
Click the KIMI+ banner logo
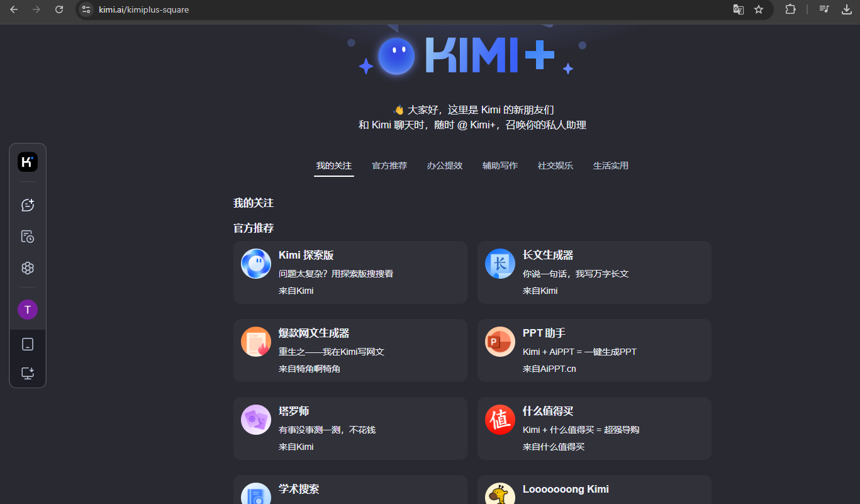(x=466, y=55)
